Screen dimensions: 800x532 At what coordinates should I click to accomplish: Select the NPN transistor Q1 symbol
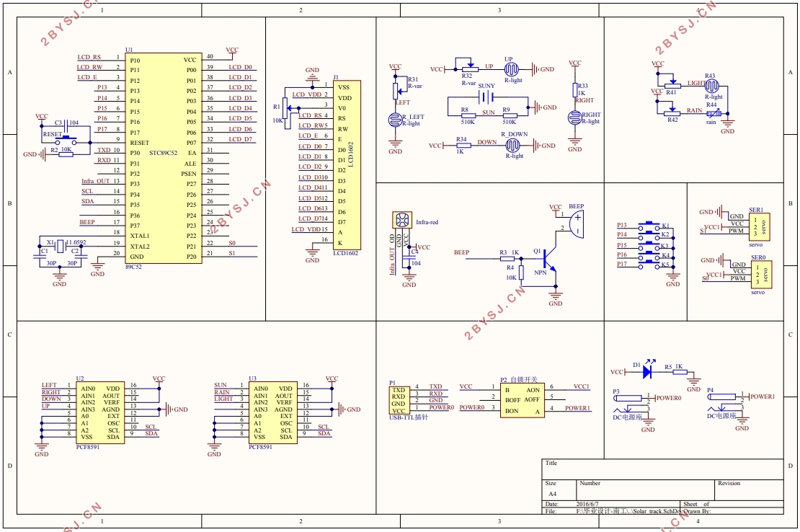coord(548,259)
